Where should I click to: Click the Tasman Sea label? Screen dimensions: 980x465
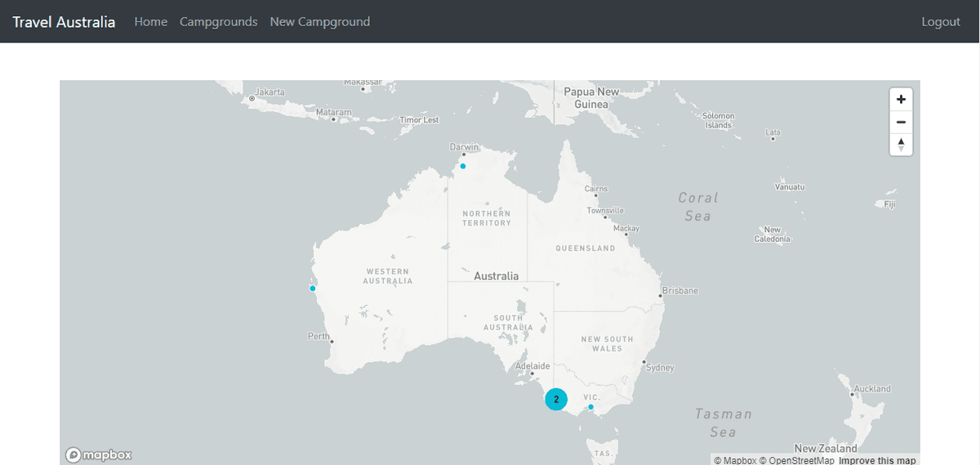click(x=723, y=423)
